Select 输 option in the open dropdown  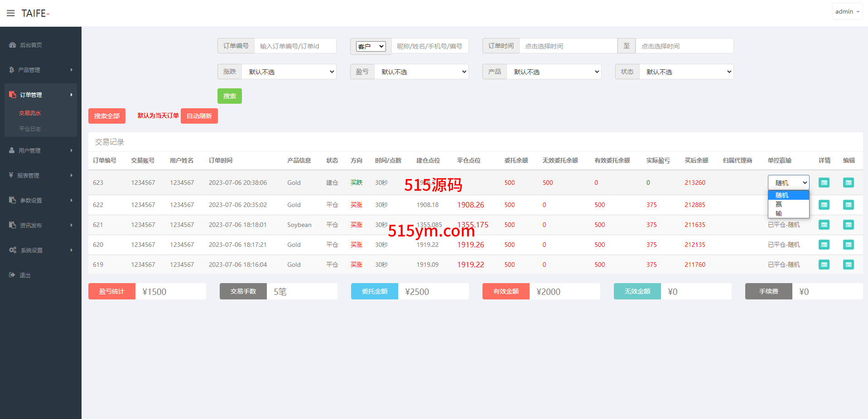pyautogui.click(x=779, y=213)
